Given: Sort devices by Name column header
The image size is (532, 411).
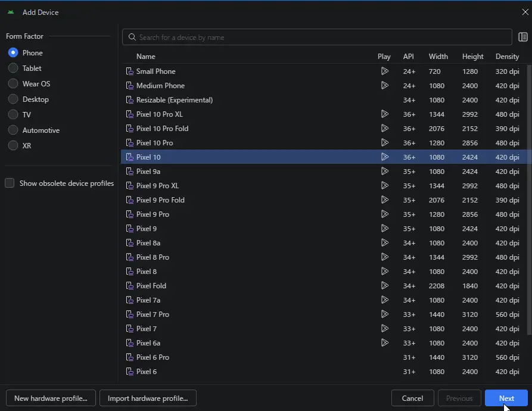Looking at the screenshot, I should coord(146,57).
